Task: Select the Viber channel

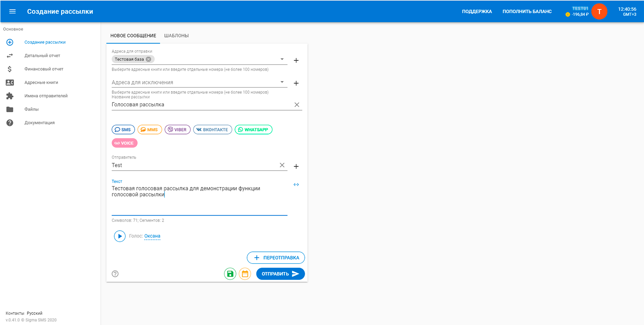Action: 178,130
